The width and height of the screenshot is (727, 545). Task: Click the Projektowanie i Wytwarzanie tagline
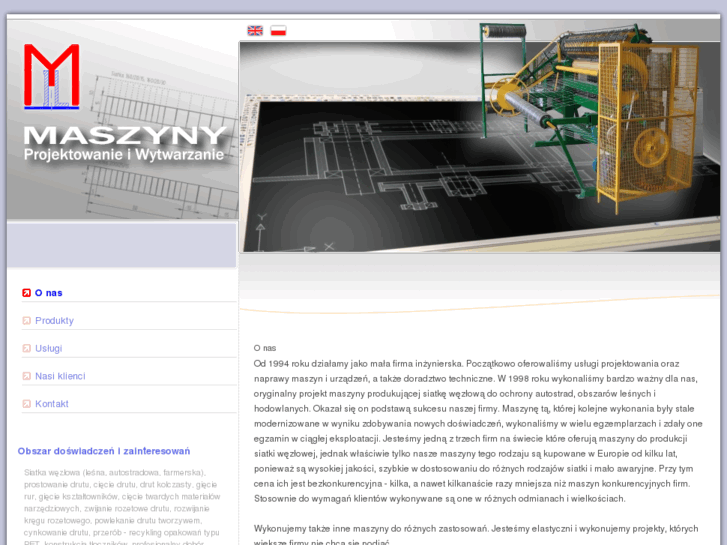(124, 154)
